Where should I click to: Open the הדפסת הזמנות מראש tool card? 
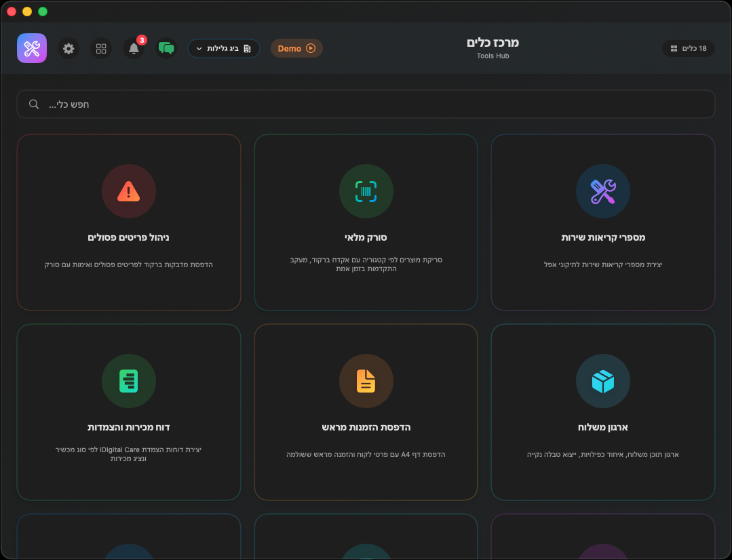[x=366, y=412]
